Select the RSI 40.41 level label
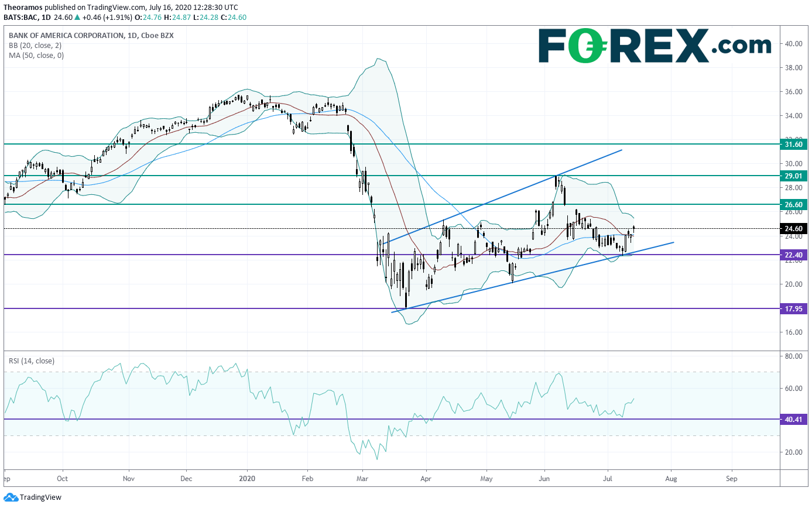Image resolution: width=812 pixels, height=508 pixels. 795,419
